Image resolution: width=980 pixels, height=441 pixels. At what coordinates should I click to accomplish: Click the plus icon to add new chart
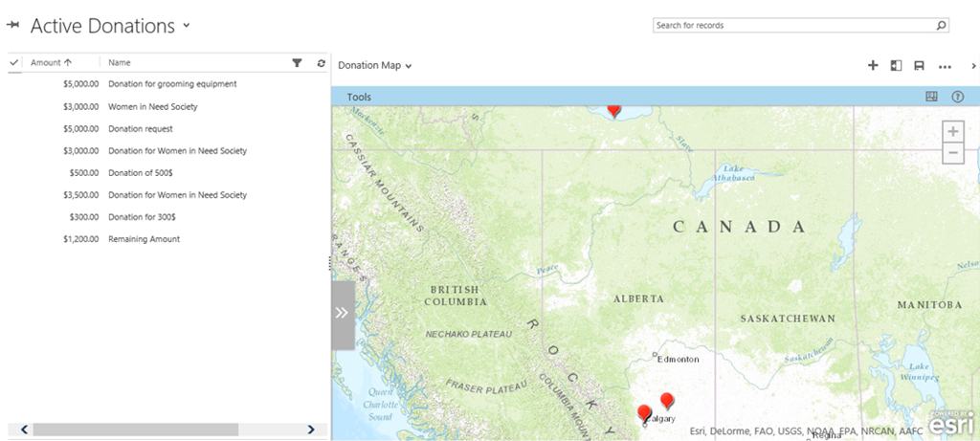click(x=872, y=66)
